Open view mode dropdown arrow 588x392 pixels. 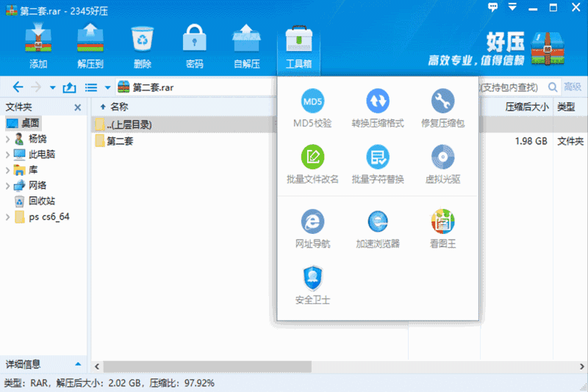click(107, 88)
